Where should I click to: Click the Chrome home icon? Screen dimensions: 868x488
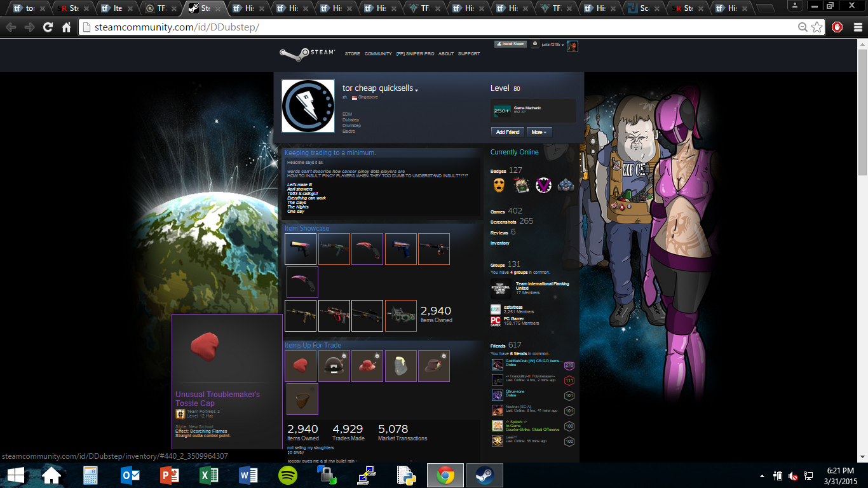coord(66,27)
